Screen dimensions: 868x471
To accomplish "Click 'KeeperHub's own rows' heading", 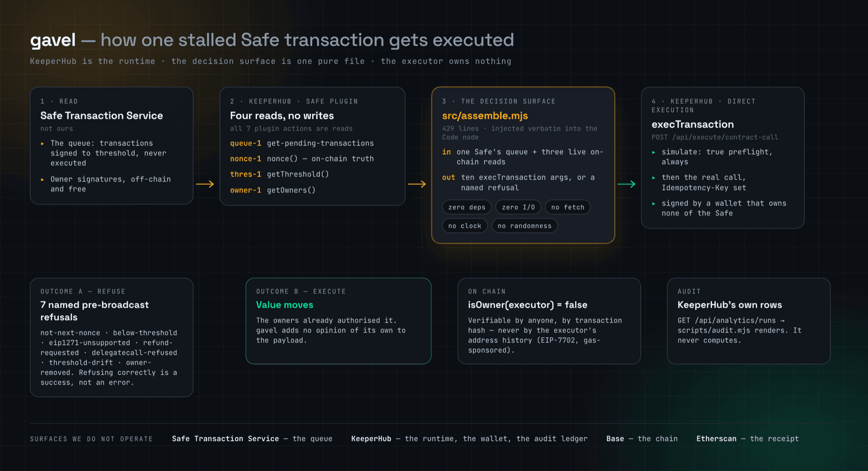I will (729, 305).
